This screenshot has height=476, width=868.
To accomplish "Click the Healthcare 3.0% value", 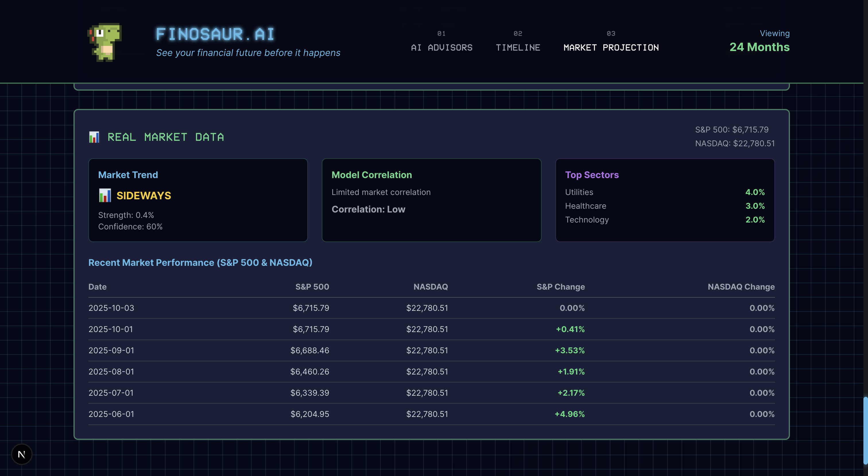I will coord(755,206).
